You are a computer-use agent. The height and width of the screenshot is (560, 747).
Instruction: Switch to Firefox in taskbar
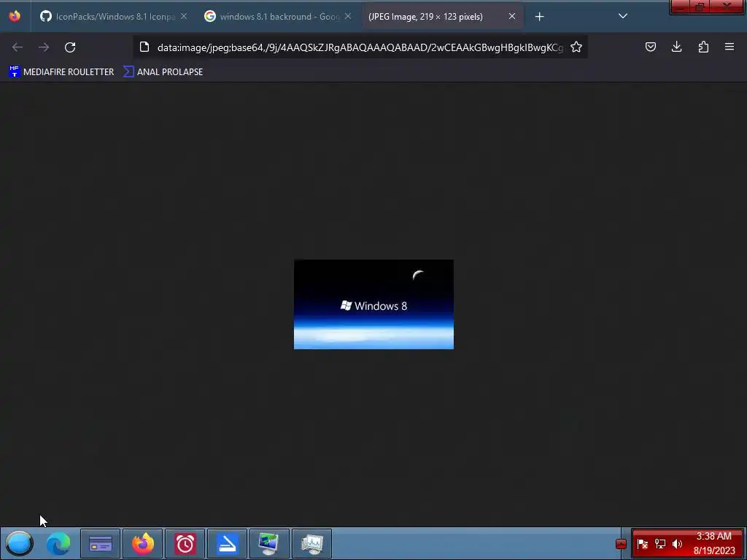point(143,543)
